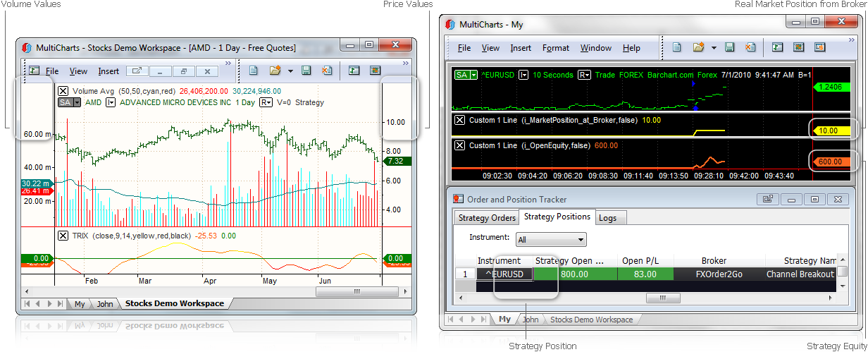Screen dimensions: 868x352
Task: Click New Chart icon in Stocks Demo toolbar
Action: click(x=254, y=71)
